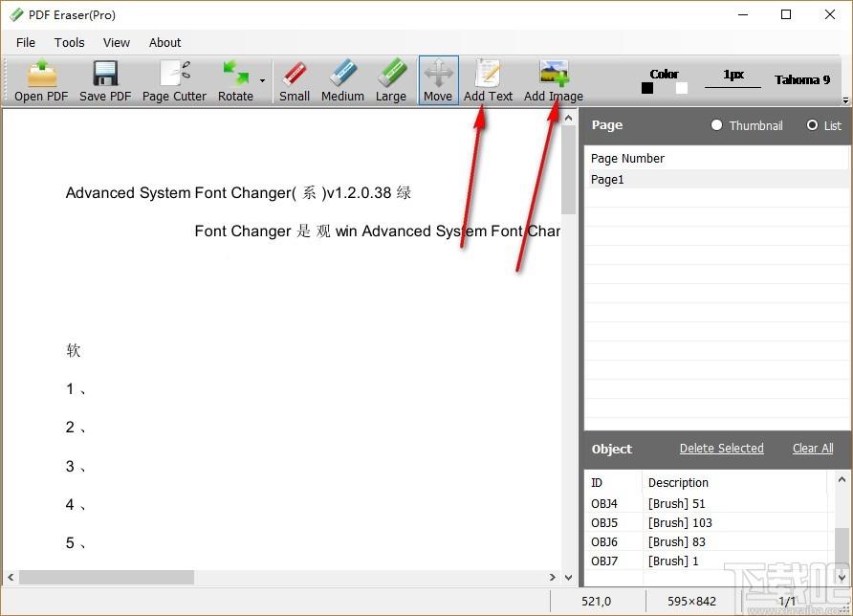853x616 pixels.
Task: Activate the Move tool
Action: (439, 80)
